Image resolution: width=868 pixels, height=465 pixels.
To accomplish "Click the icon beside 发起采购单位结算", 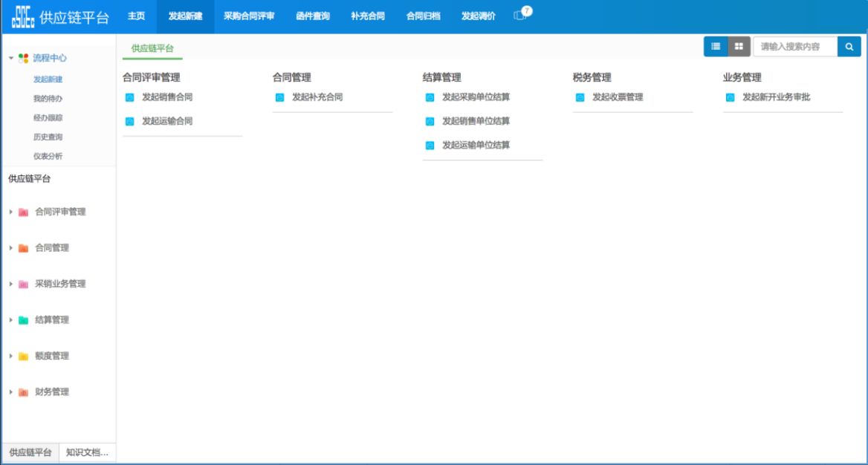I will [x=430, y=97].
